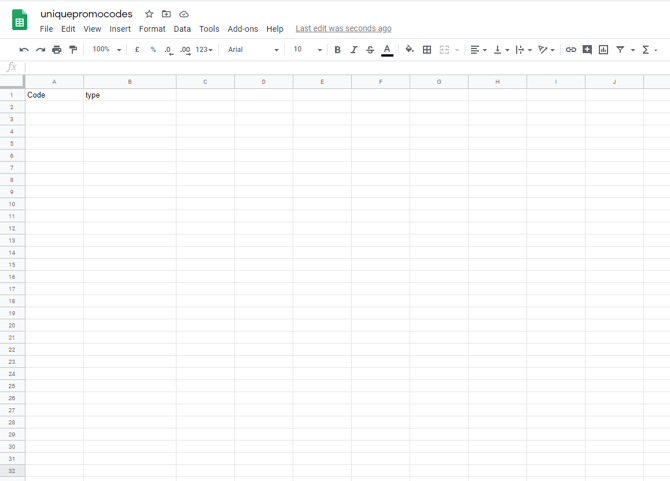The height and width of the screenshot is (481, 670).
Task: Toggle strikethrough formatting
Action: click(x=370, y=50)
